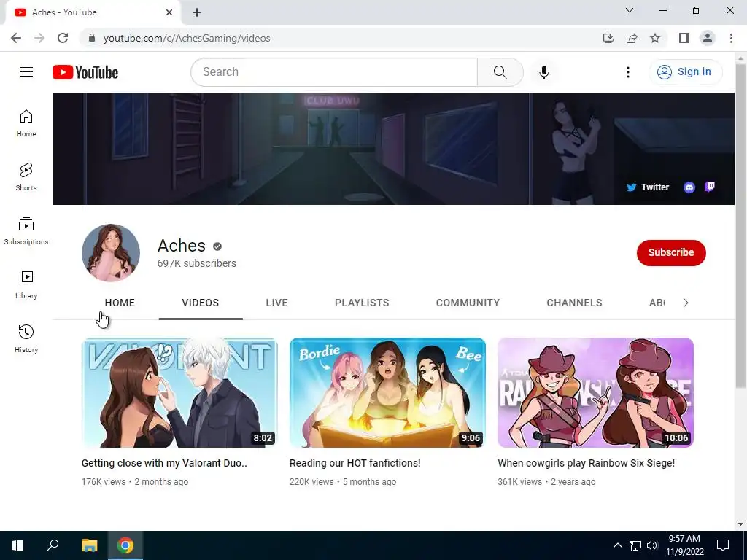Open cowgirls Rainbow Six Siege thumbnail
The height and width of the screenshot is (560, 747).
pos(595,392)
